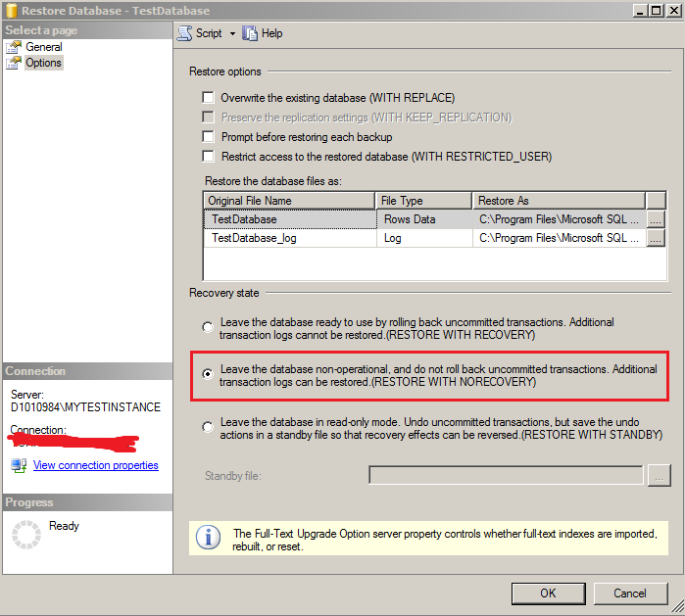Screen dimensions: 685x616
Task: Open the Script dropdown arrow
Action: click(232, 33)
